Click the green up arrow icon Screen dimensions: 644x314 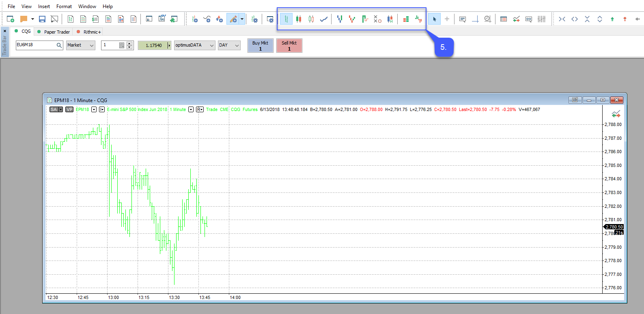point(612,19)
